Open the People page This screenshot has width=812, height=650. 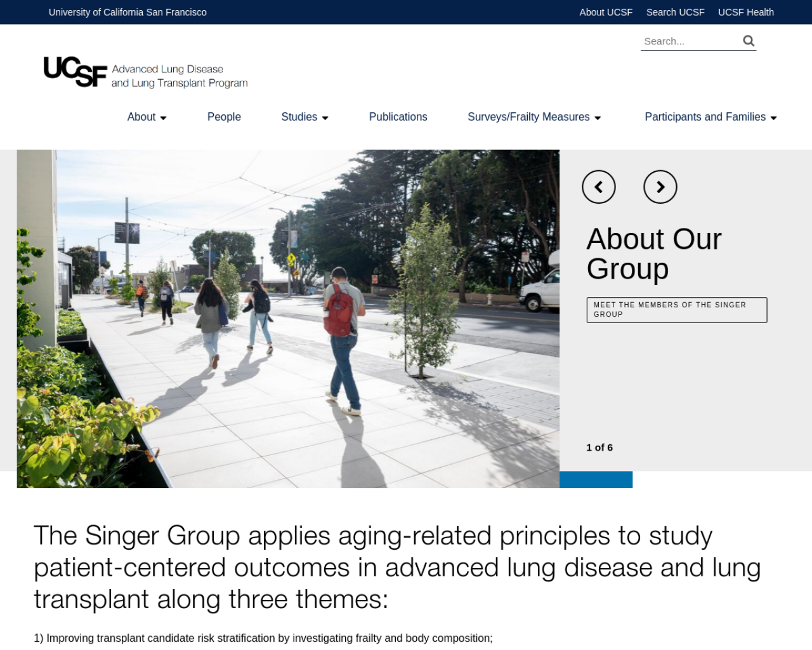click(224, 117)
